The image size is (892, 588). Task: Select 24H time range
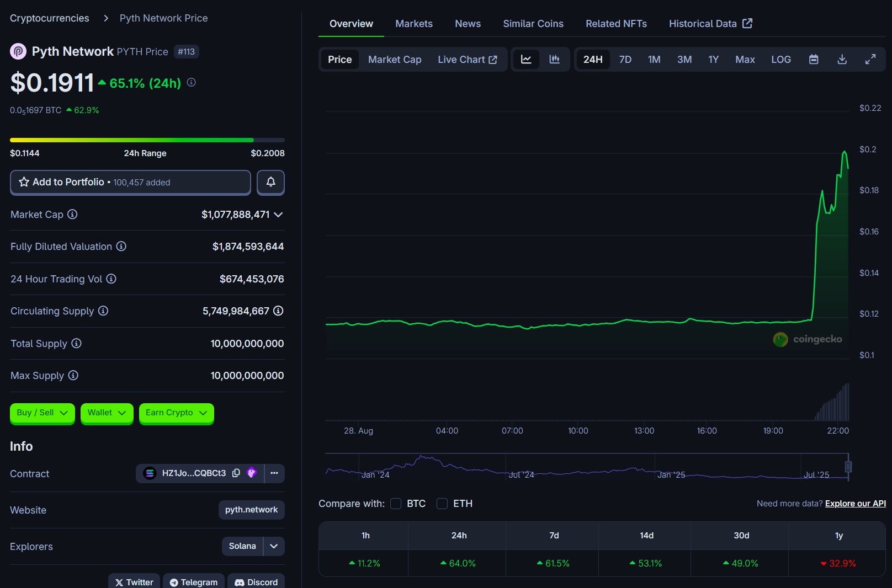pos(593,60)
